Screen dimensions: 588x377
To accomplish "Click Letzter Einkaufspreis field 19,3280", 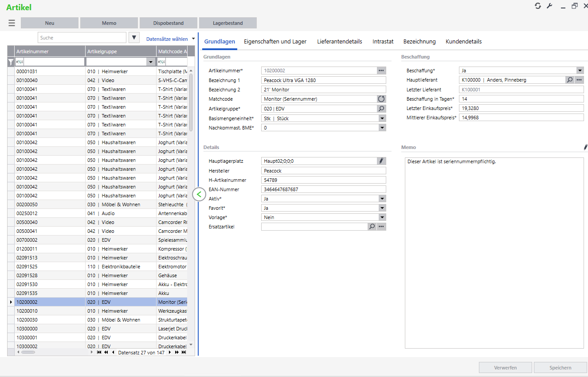I will (521, 108).
